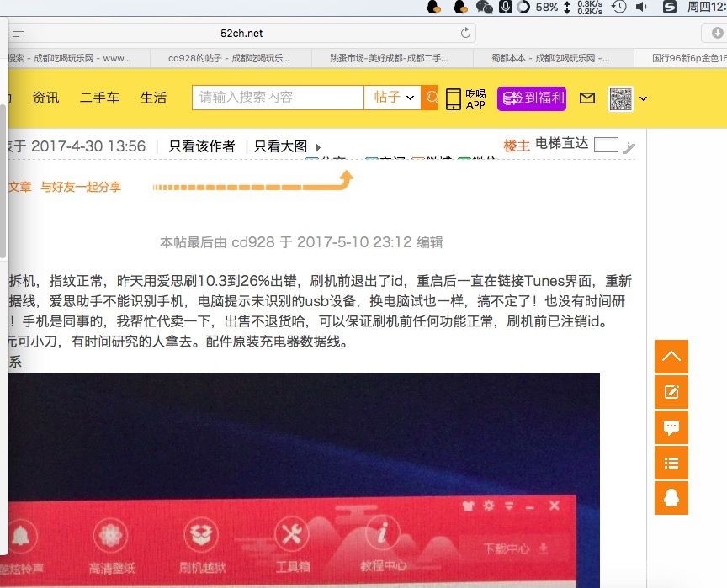Image resolution: width=727 pixels, height=588 pixels.
Task: Click the menu bar clock showing 周四
Action: coord(707,7)
